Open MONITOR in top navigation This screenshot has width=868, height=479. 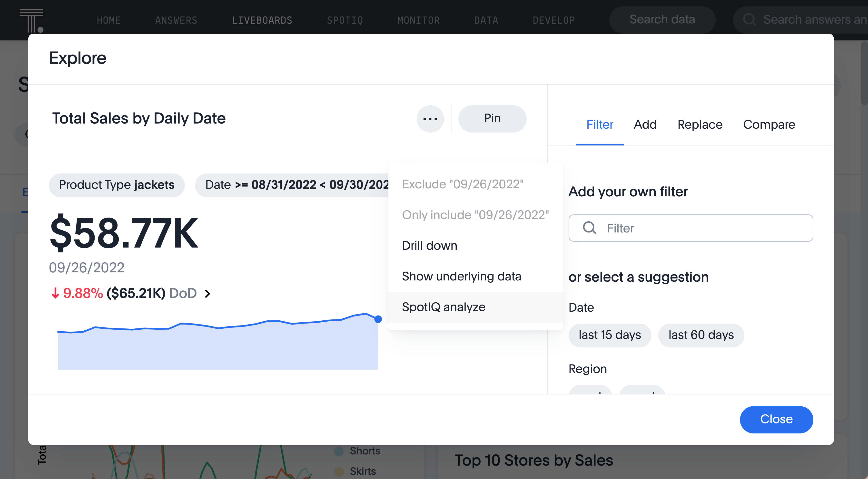pyautogui.click(x=418, y=20)
